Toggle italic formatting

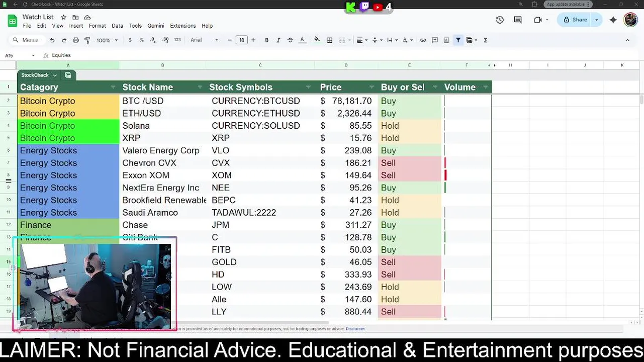click(x=278, y=40)
